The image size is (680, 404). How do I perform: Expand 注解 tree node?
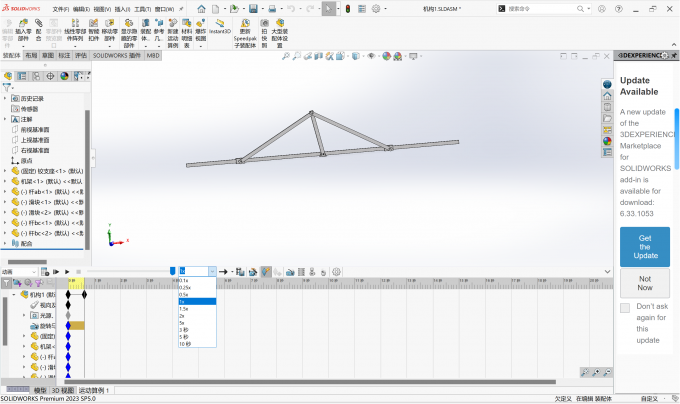click(5, 119)
